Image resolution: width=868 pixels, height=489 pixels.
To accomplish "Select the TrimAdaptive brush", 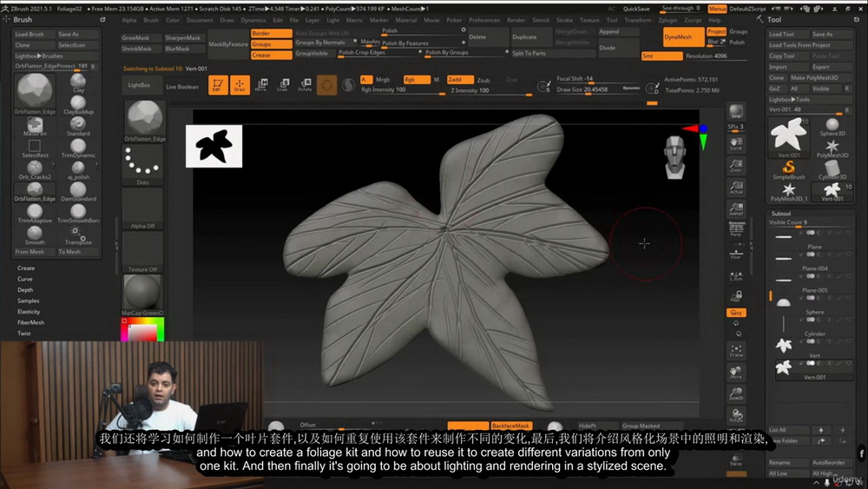I will click(35, 213).
